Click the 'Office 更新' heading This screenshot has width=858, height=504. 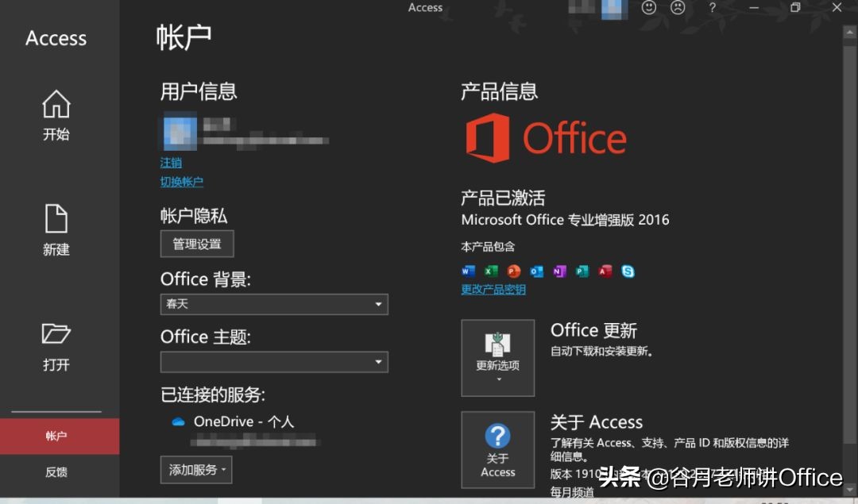[593, 330]
